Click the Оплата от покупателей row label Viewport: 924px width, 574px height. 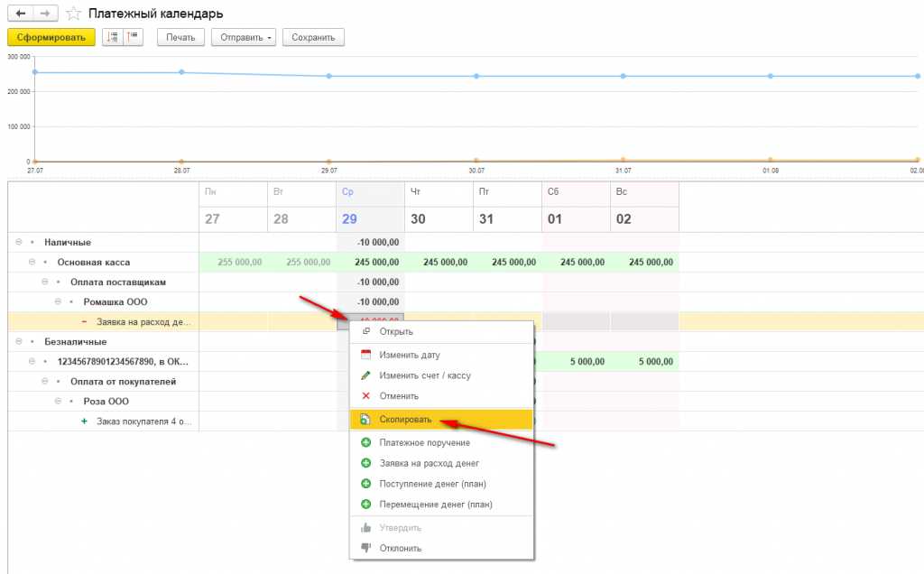123,382
